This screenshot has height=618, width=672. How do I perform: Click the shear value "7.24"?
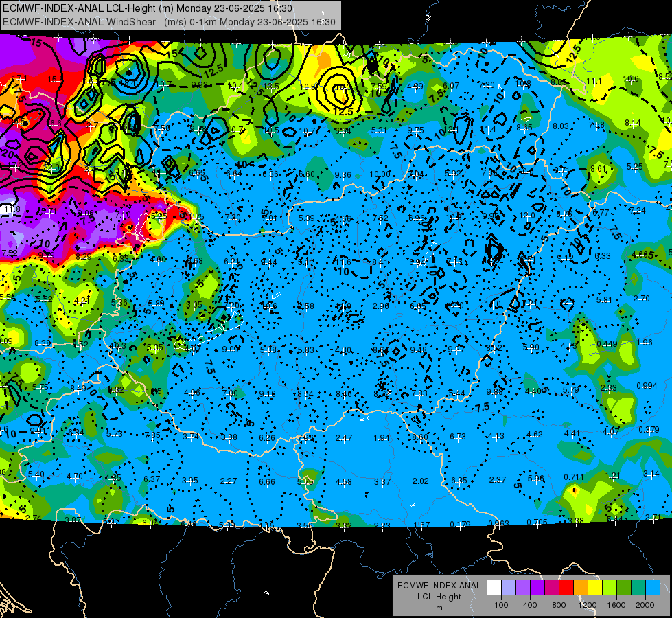click(x=638, y=211)
